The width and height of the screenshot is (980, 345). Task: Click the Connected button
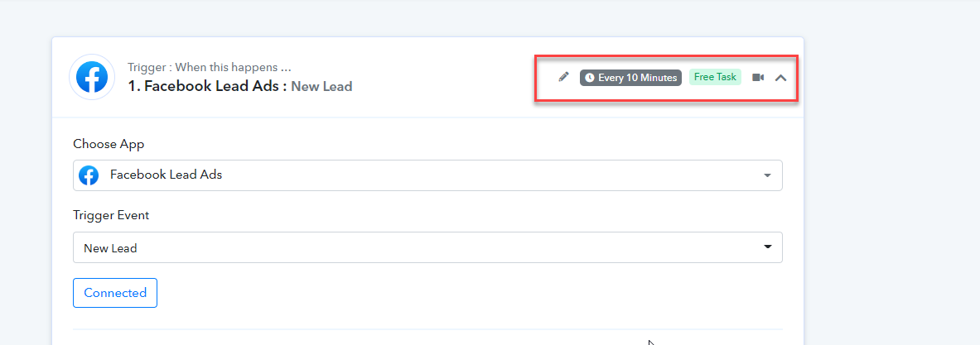click(115, 293)
